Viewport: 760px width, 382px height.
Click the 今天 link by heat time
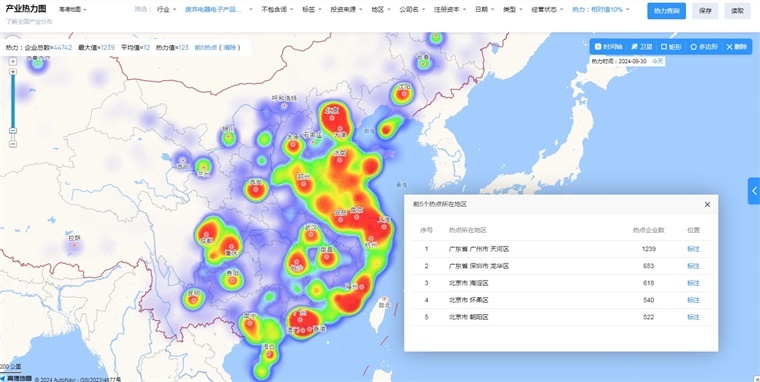click(x=657, y=61)
